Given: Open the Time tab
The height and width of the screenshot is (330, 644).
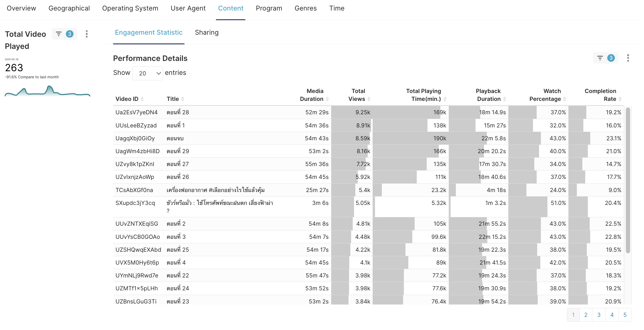Looking at the screenshot, I should [337, 8].
